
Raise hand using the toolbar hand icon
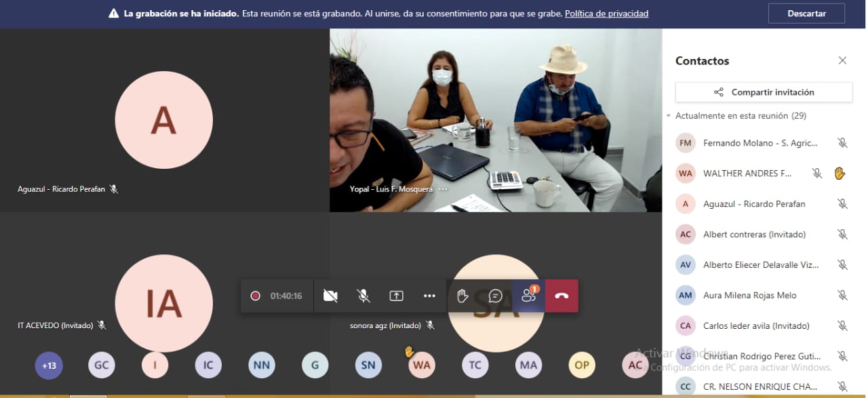point(463,296)
